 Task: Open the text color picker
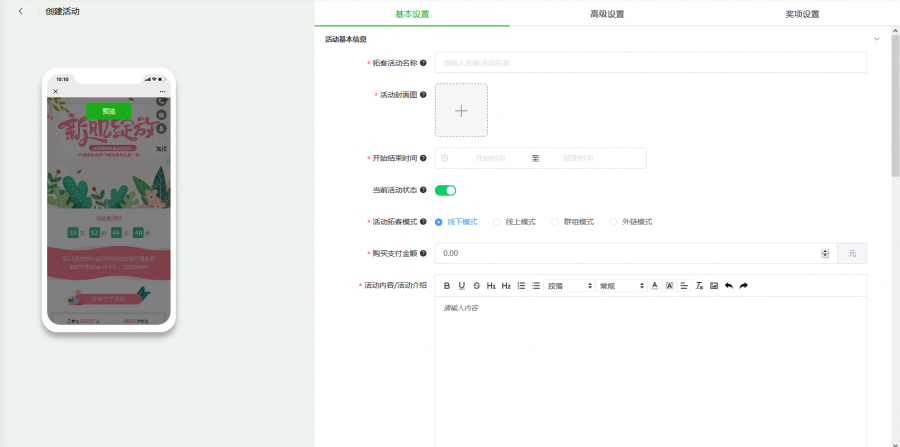click(x=654, y=286)
